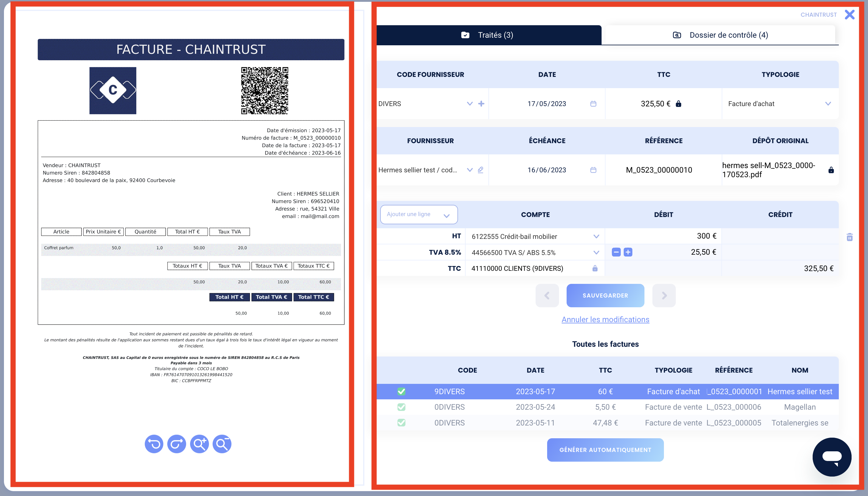The image size is (868, 496).
Task: Select the Totalenergies invoice row dated 2023-05-11
Action: 607,423
